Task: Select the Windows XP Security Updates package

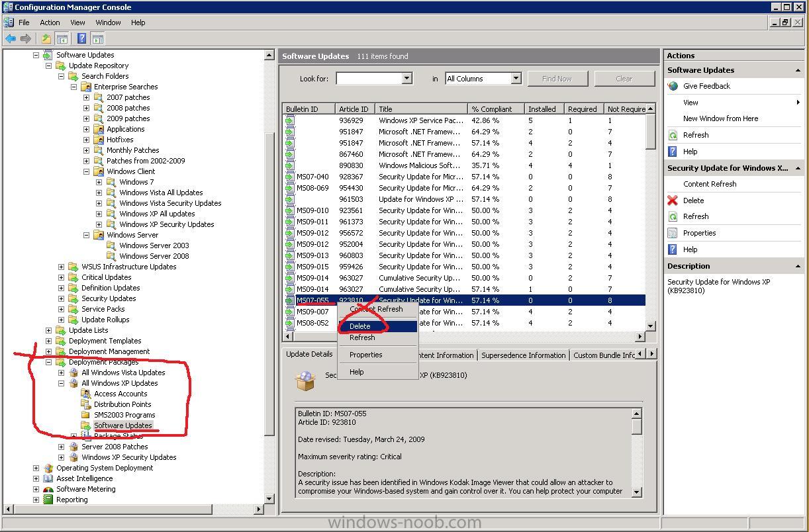Action: 129,457
